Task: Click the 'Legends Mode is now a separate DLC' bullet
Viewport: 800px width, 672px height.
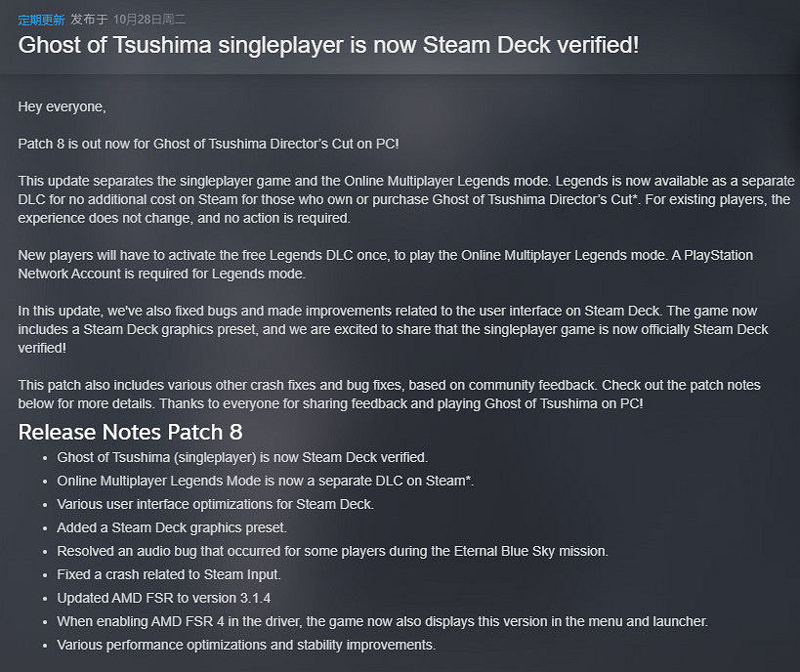Action: (266, 481)
